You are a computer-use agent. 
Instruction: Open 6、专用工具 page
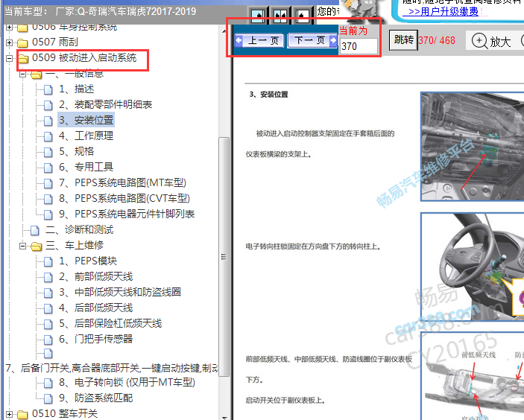pyautogui.click(x=86, y=167)
